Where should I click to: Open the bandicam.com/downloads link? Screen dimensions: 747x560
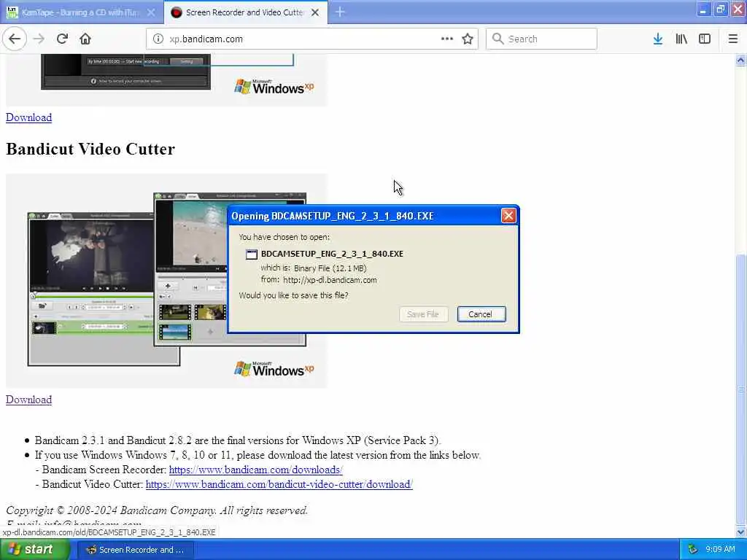click(x=256, y=470)
